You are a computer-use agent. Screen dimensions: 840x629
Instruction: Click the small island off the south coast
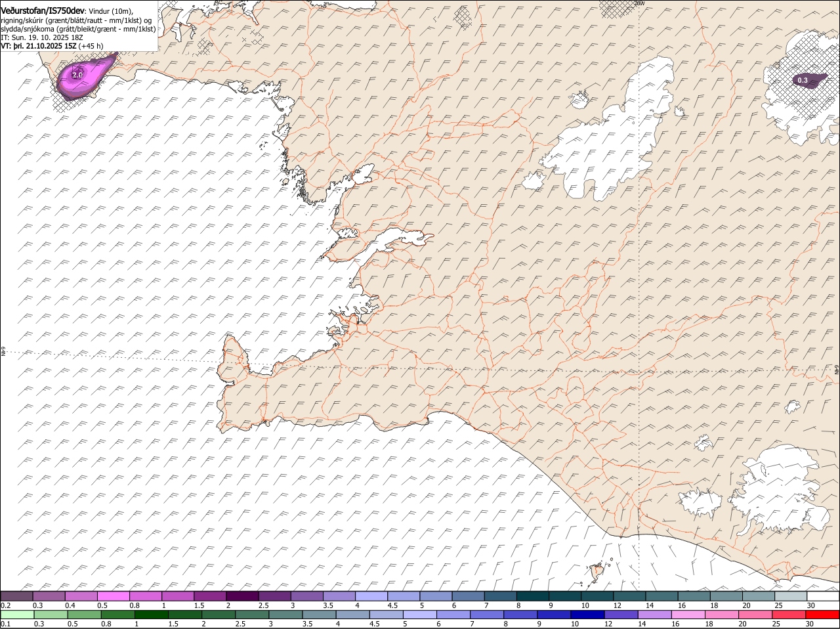coord(597,571)
